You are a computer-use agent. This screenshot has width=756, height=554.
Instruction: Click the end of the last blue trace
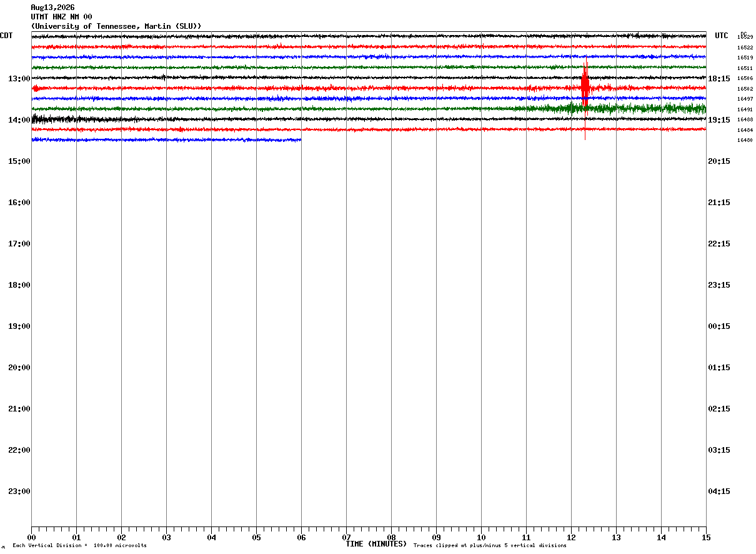(301, 140)
